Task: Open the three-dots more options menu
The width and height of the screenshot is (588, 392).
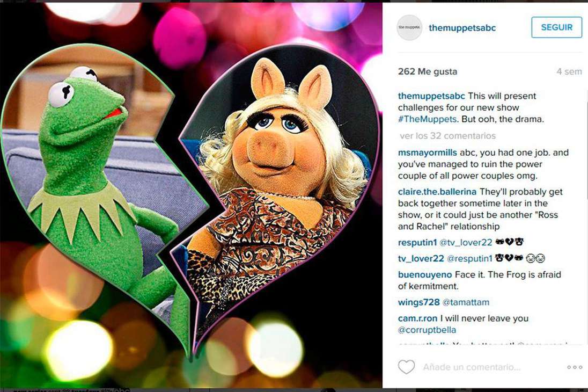Action: click(x=575, y=367)
